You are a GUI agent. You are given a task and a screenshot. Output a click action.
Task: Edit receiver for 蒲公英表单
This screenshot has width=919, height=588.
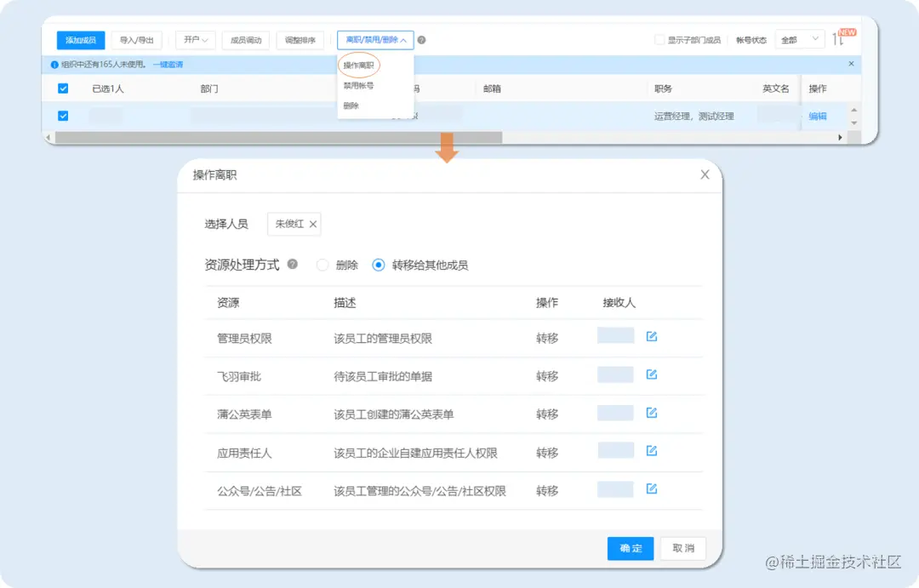[651, 414]
